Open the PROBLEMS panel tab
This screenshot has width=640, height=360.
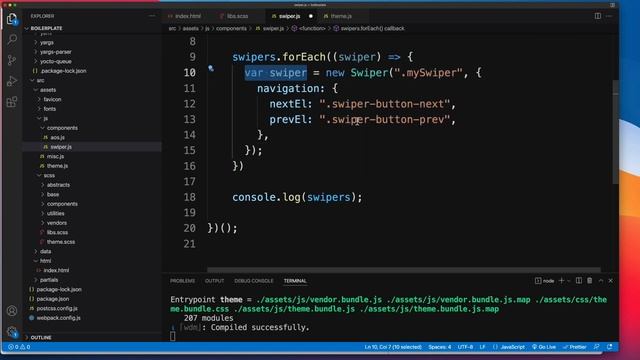(182, 281)
